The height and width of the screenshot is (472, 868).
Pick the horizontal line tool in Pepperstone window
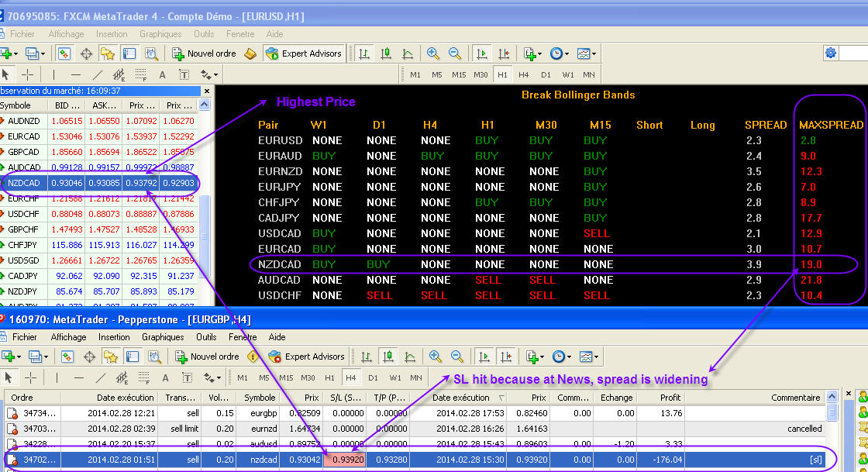78,377
